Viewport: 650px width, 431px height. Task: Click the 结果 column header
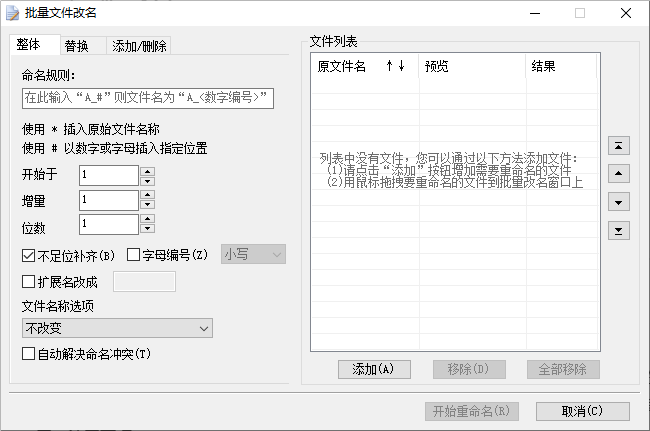click(561, 66)
